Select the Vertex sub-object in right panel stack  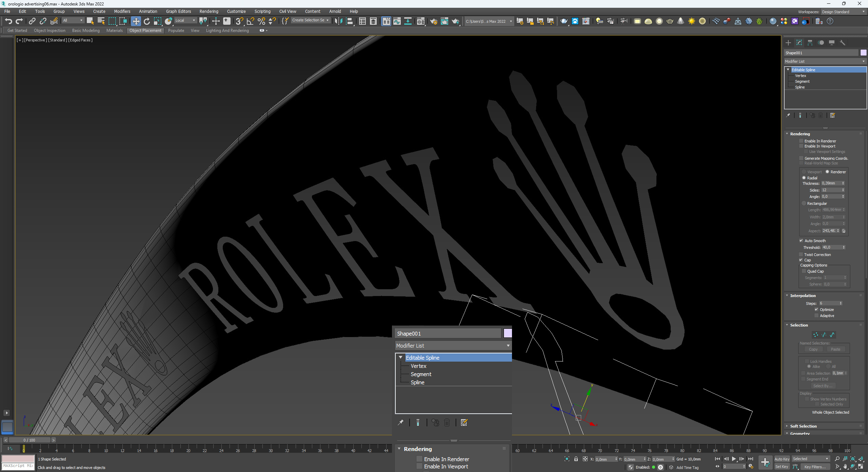pos(800,76)
